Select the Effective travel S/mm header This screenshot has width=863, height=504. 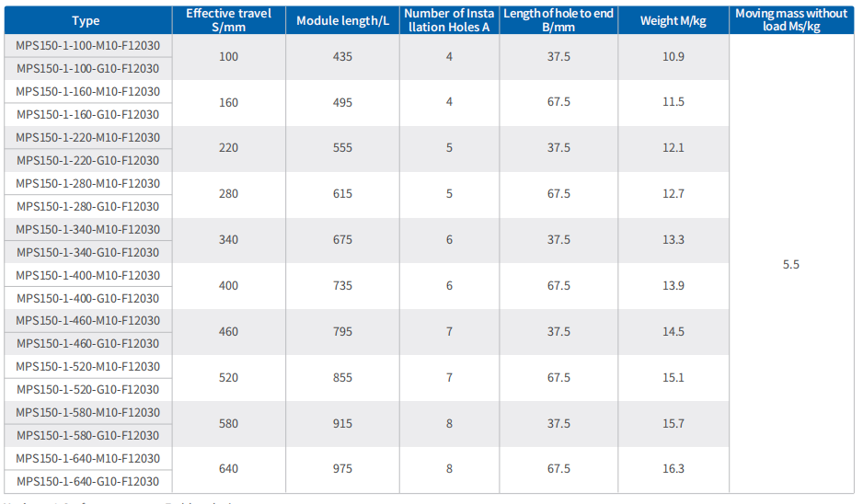click(228, 20)
